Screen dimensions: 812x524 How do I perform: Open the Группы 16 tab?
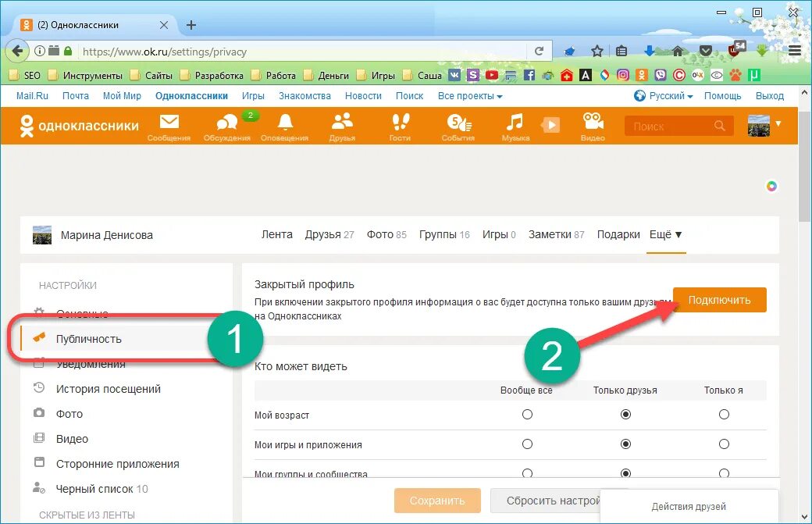pos(444,234)
